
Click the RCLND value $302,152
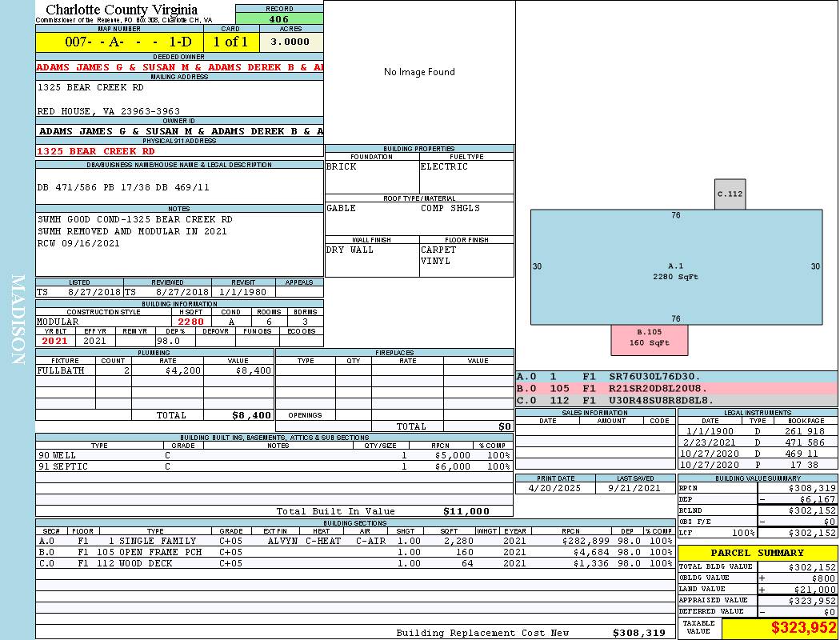tap(812, 510)
